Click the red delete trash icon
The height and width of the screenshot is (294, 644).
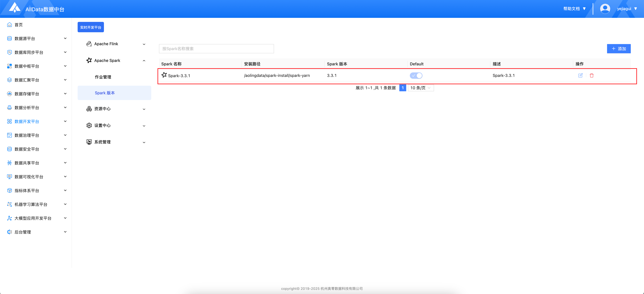[592, 75]
